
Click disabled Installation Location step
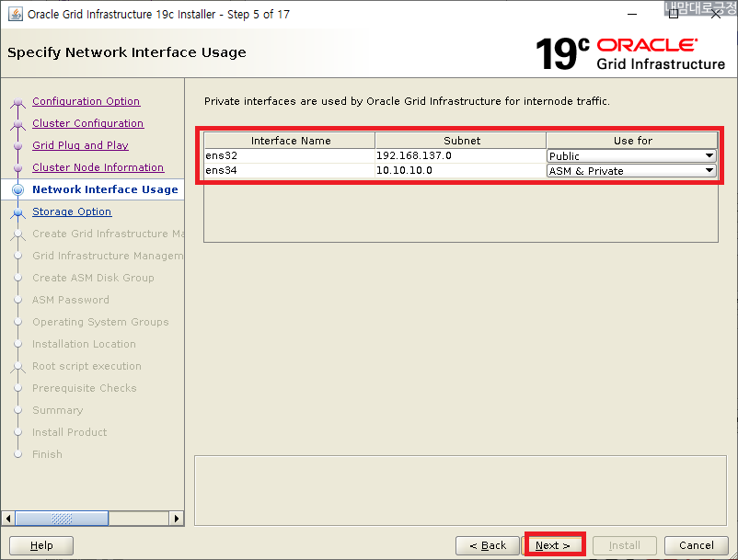tap(84, 344)
